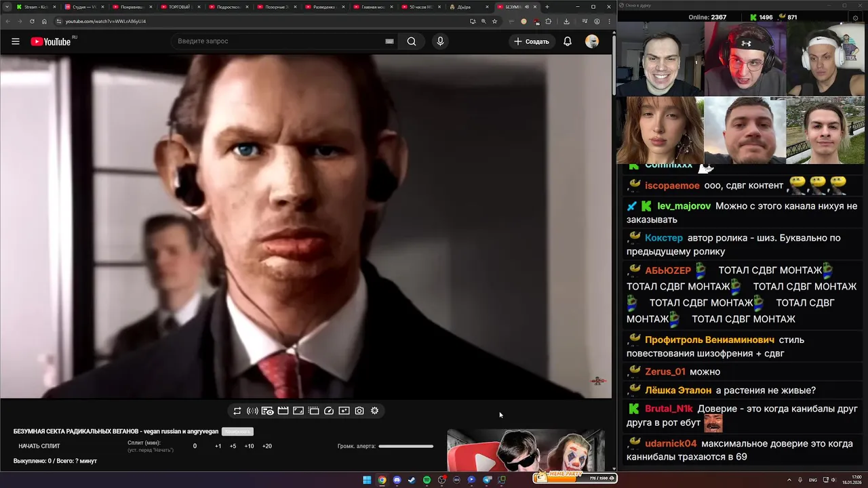This screenshot has width=868, height=488.
Task: Open the YouTube hamburger guide menu
Action: coord(16,41)
